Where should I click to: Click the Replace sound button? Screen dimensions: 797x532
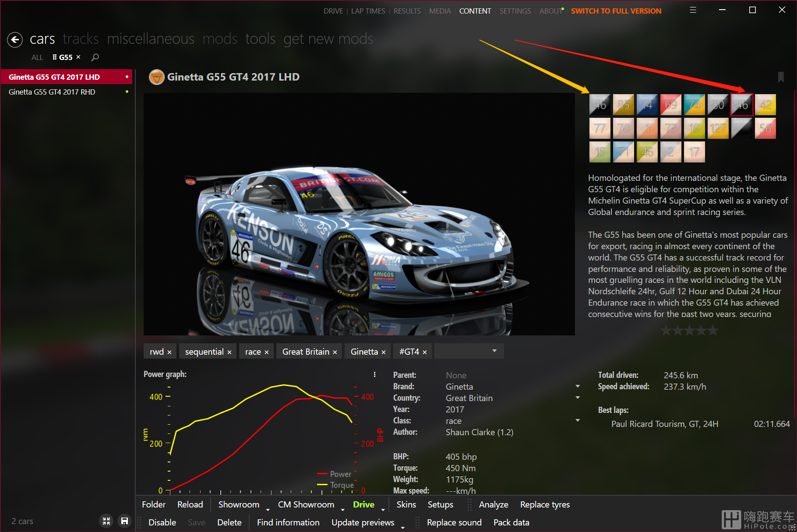454,522
